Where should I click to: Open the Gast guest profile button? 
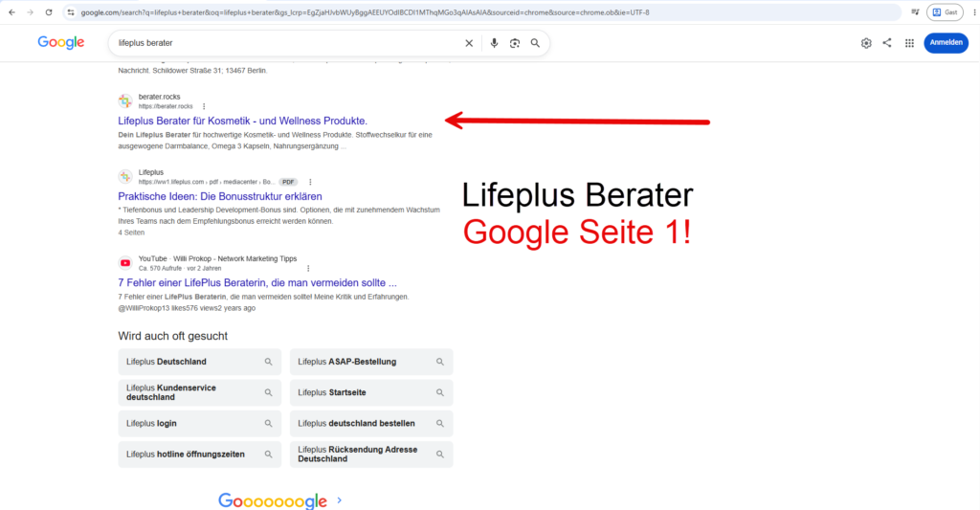point(945,12)
